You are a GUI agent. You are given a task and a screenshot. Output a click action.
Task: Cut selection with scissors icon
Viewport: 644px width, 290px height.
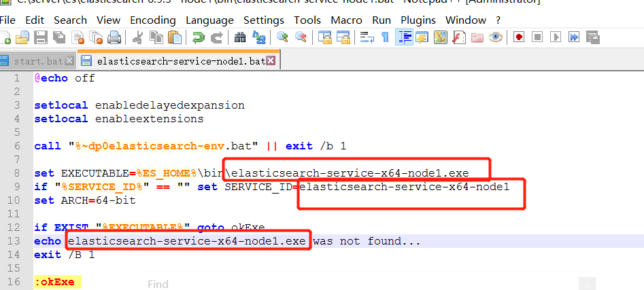coord(137,38)
